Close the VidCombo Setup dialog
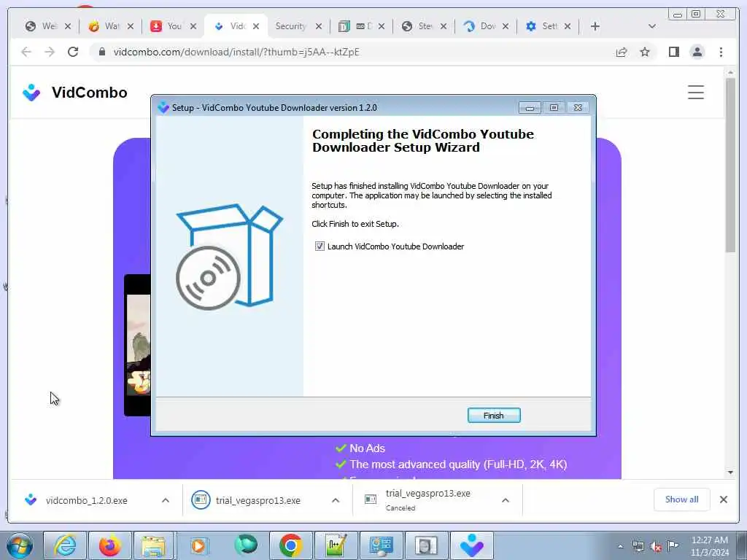The height and width of the screenshot is (560, 747). point(578,108)
